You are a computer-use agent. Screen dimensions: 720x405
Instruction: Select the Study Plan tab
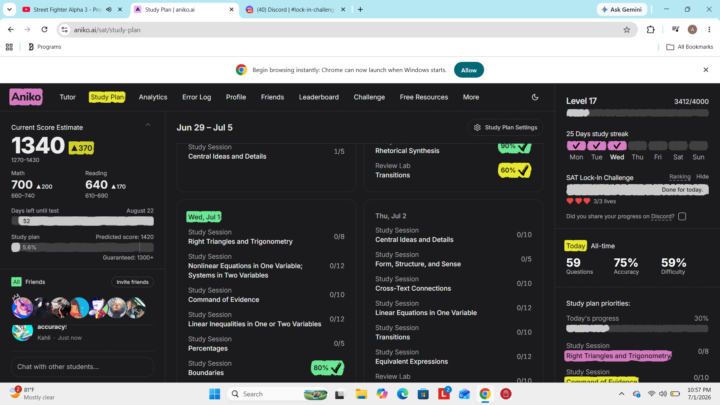107,97
